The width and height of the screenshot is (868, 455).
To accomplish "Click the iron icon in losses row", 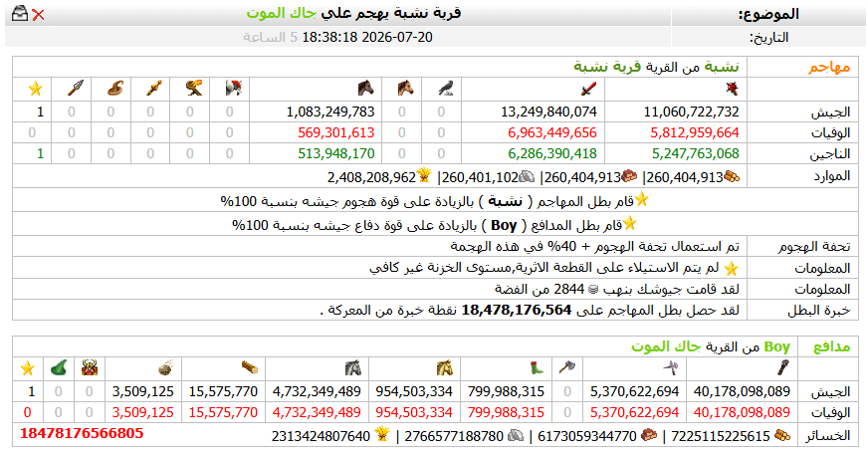I will point(516,436).
